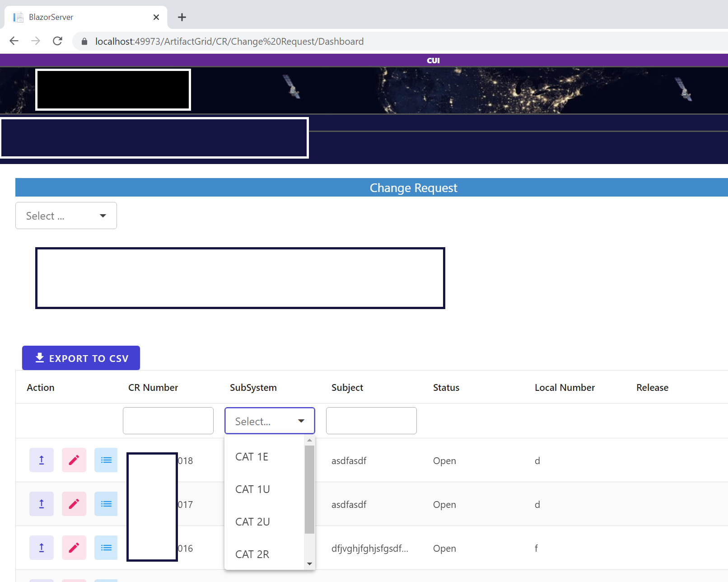This screenshot has height=582, width=728.
Task: Refresh the page via the reload icon
Action: pos(57,41)
